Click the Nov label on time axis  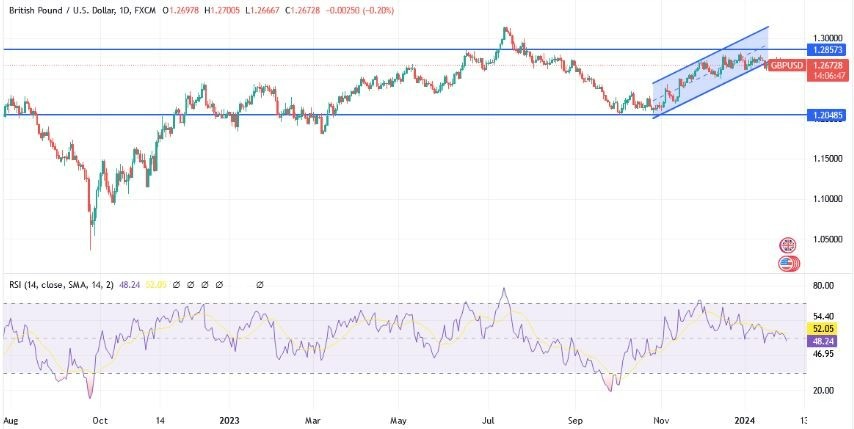[661, 421]
